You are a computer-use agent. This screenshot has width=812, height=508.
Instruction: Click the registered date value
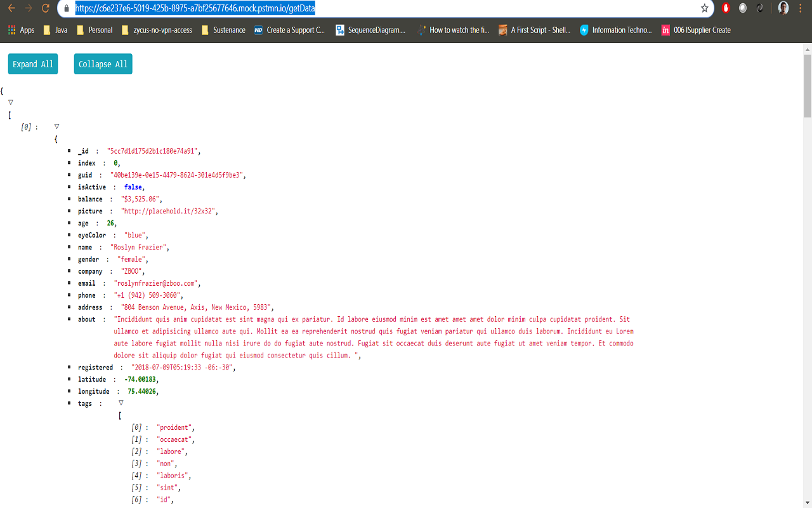pyautogui.click(x=183, y=368)
